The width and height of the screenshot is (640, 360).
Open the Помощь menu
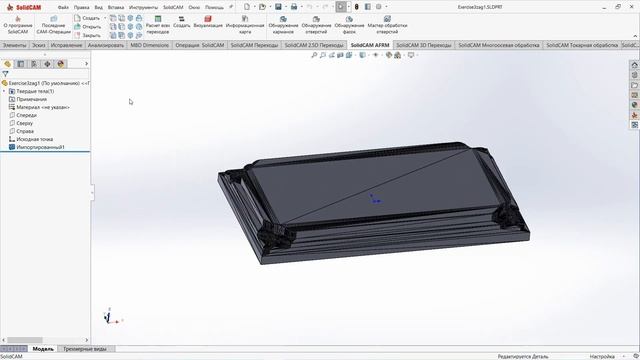[x=214, y=7]
